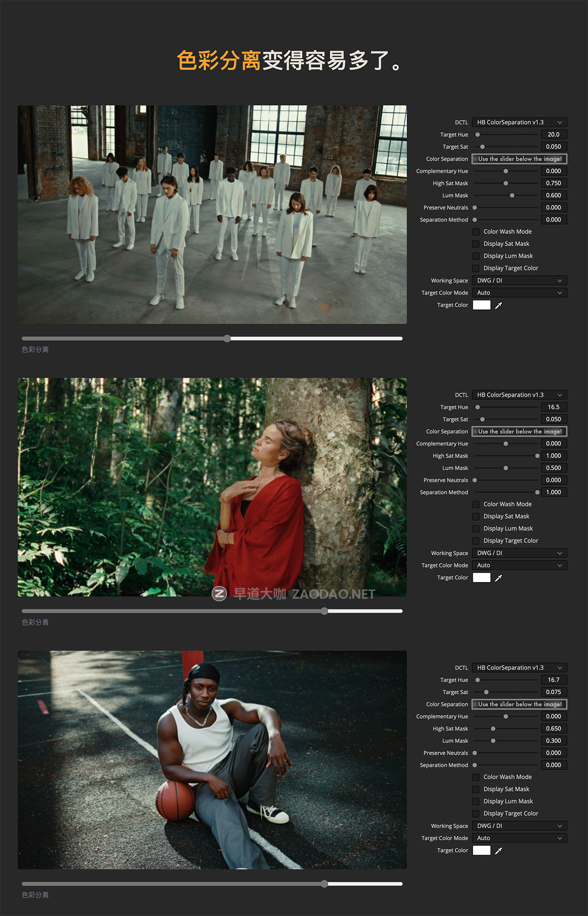Pick target color with eyedropper in warehouse panel
Image resolution: width=588 pixels, height=916 pixels.
coord(498,305)
